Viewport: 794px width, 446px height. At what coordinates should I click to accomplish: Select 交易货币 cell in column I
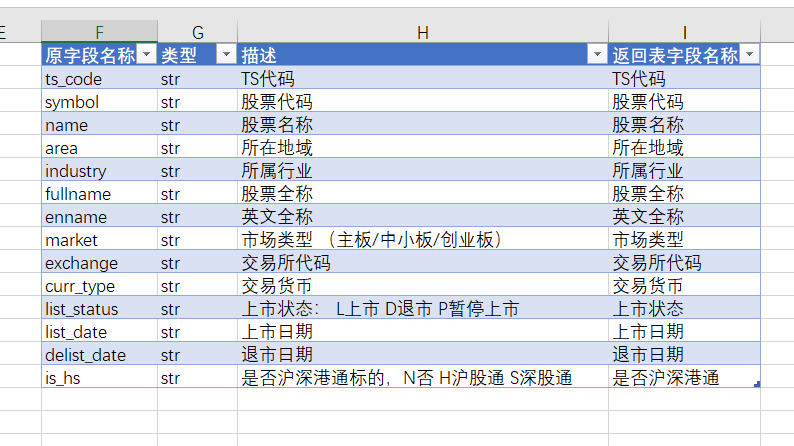coord(684,286)
